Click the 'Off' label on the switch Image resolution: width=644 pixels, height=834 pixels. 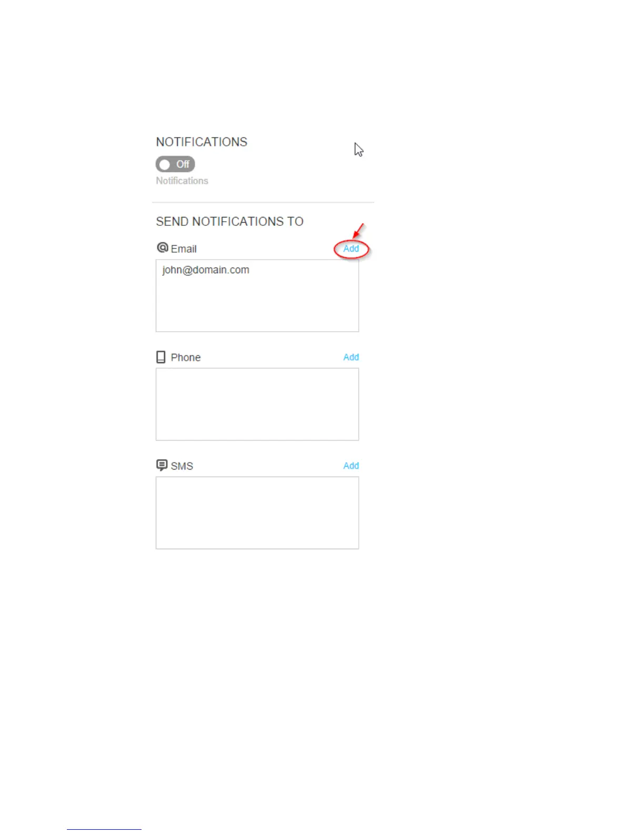(183, 164)
